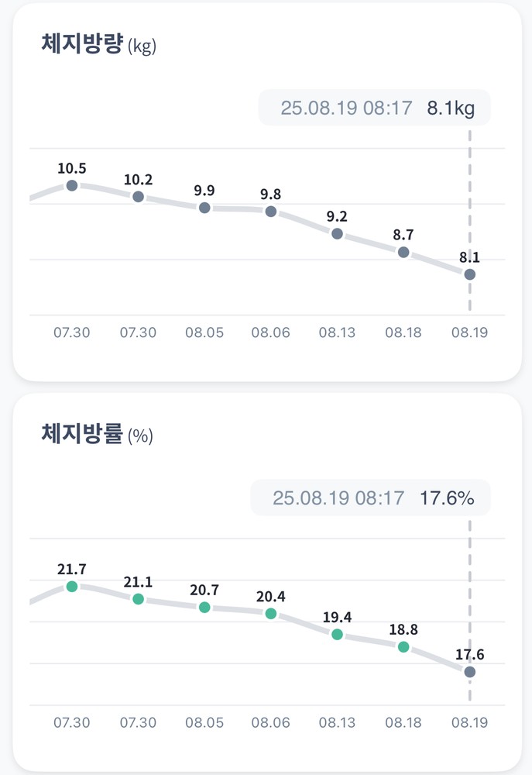
Task: Choose the 9.2 kg data point
Action: [337, 233]
